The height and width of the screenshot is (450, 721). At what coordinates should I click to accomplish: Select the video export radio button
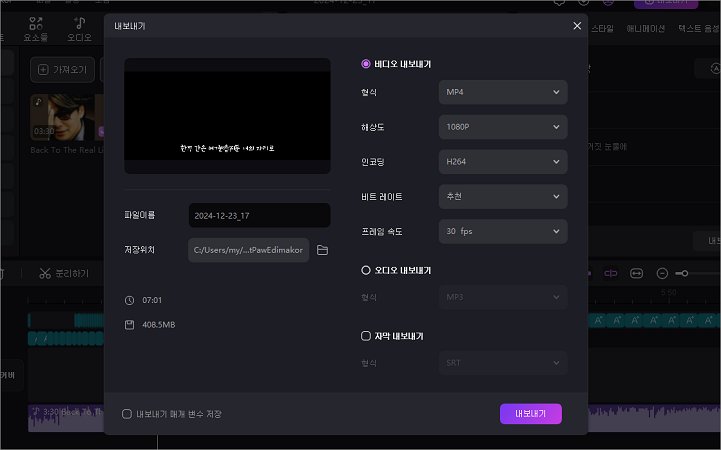[366, 64]
